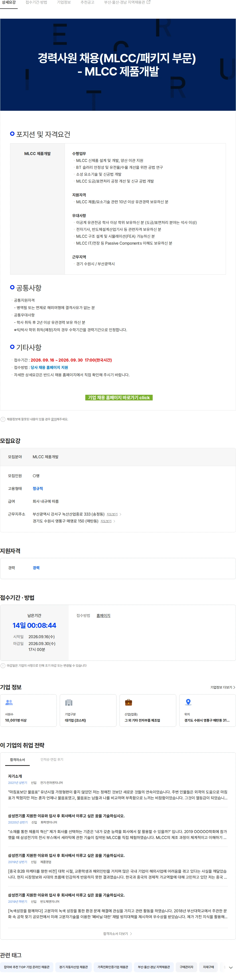Click the 기업구분 building icon
The image size is (236, 980).
pyautogui.click(x=69, y=702)
